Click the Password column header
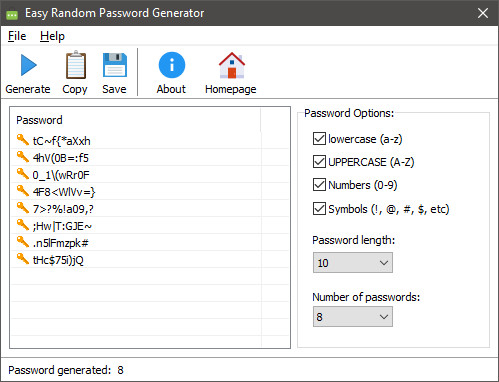Image resolution: width=499 pixels, height=382 pixels. pos(136,120)
